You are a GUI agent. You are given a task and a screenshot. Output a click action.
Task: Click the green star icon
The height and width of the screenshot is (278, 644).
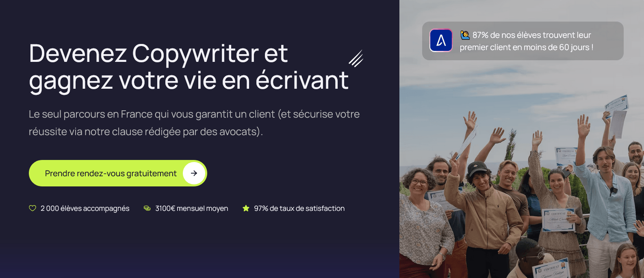point(246,208)
